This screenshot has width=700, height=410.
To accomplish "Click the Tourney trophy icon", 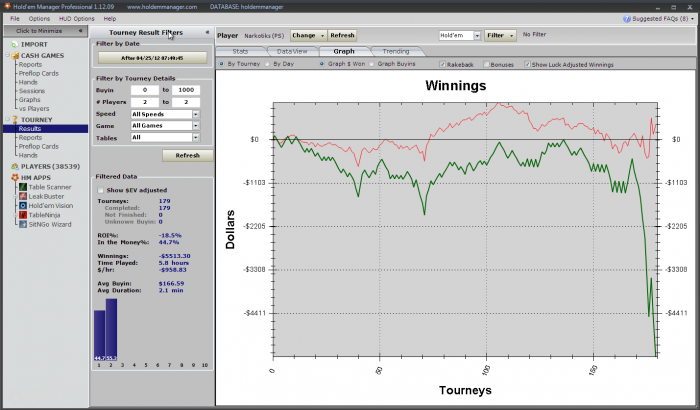I will pyautogui.click(x=15, y=120).
